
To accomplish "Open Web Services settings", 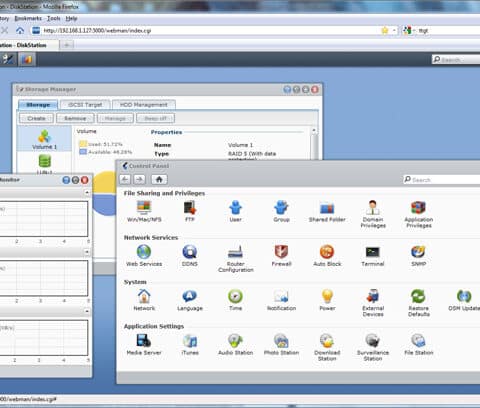I will (144, 255).
